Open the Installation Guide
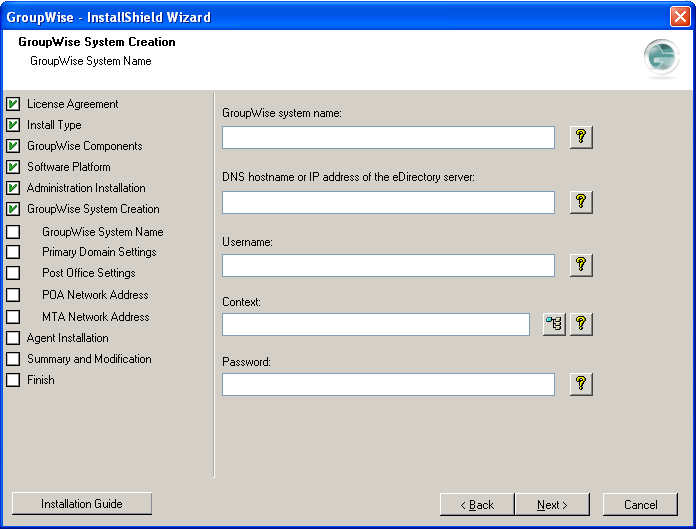Image resolution: width=696 pixels, height=529 pixels. pyautogui.click(x=82, y=504)
